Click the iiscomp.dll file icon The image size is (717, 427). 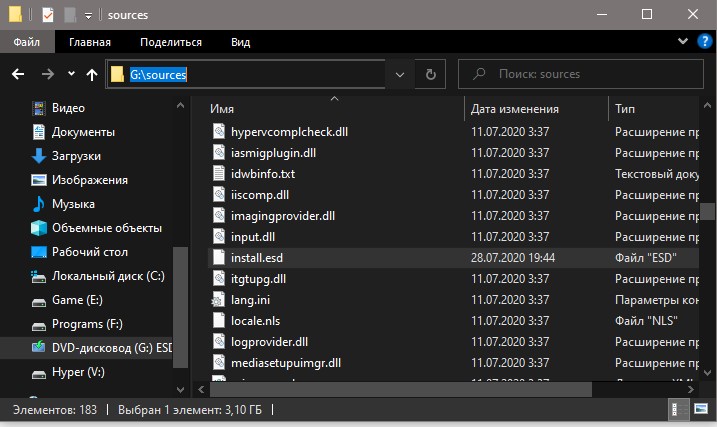click(x=219, y=195)
